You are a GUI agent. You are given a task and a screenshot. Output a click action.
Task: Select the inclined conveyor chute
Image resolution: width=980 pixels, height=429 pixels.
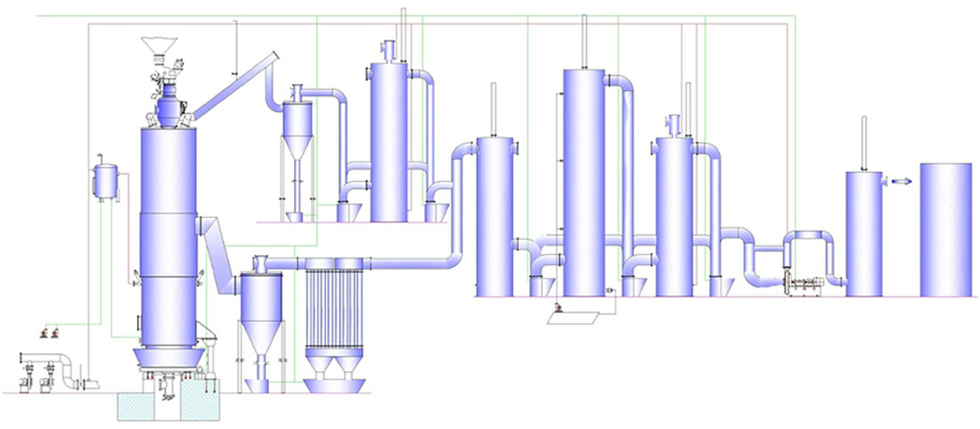pos(233,87)
